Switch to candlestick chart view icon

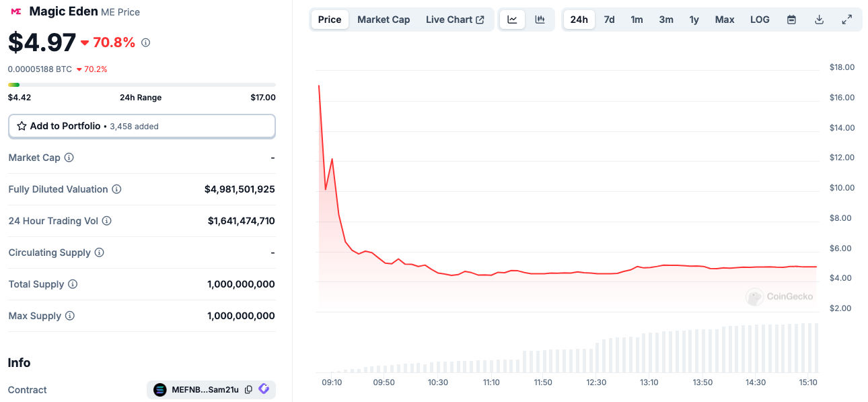pyautogui.click(x=540, y=20)
